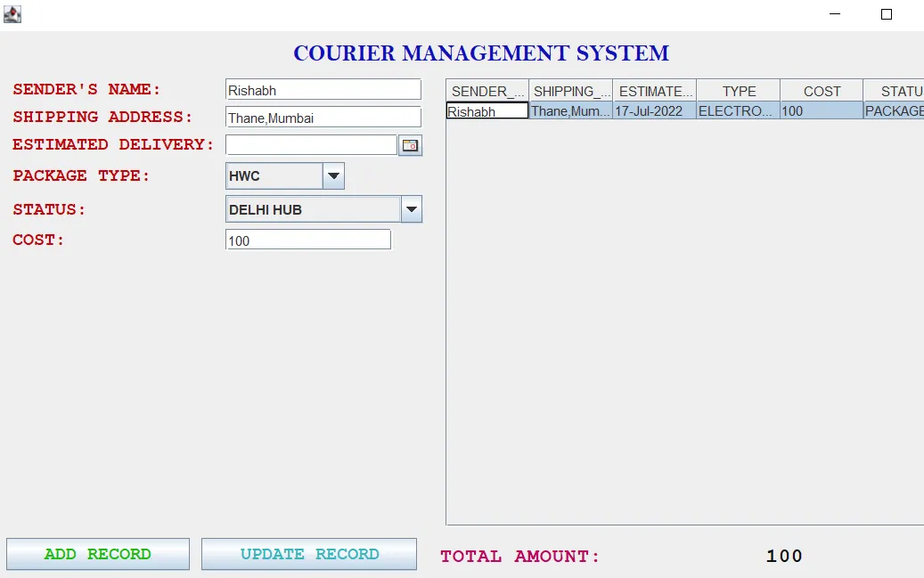Click the COST column header
924x578 pixels.
click(821, 90)
